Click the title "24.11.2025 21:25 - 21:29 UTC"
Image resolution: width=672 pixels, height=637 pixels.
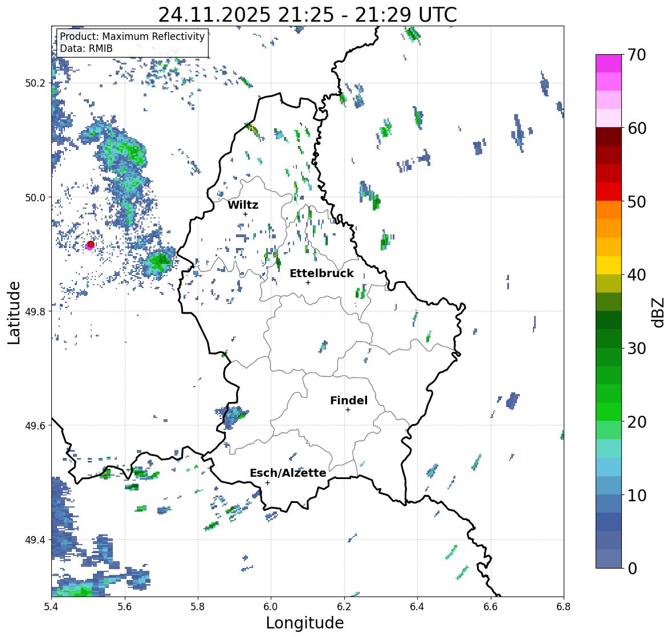[x=307, y=15]
